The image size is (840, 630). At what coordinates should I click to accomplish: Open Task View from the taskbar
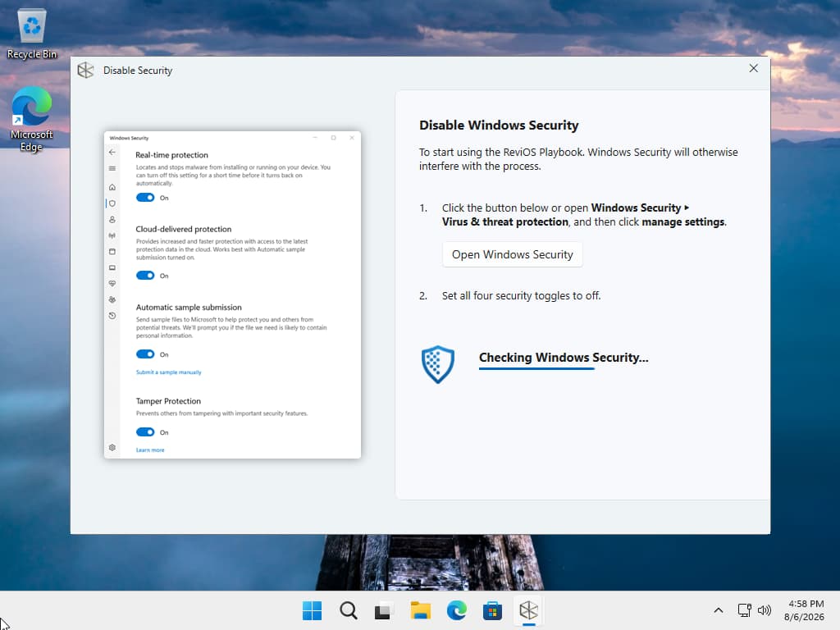click(x=384, y=610)
